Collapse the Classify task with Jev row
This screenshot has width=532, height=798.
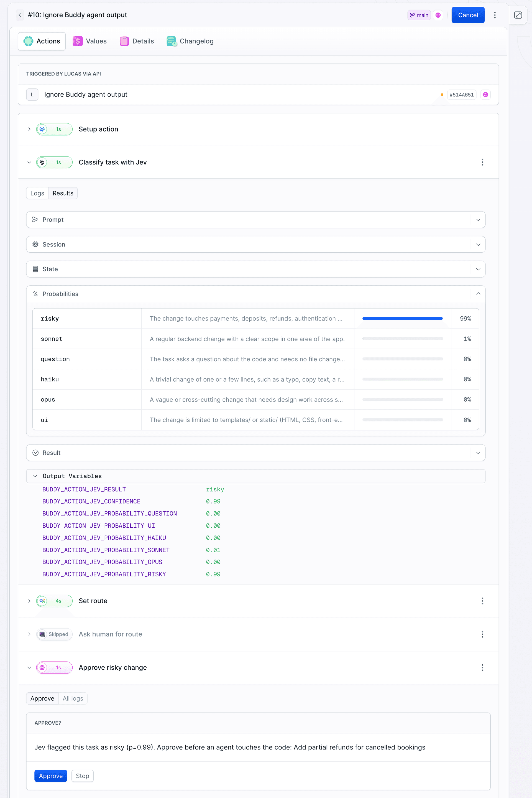pyautogui.click(x=29, y=162)
